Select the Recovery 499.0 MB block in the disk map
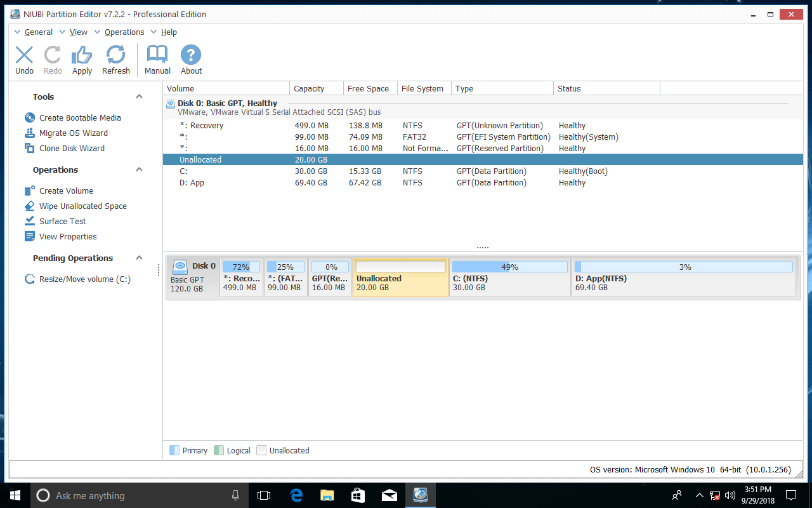The width and height of the screenshot is (812, 508). (x=242, y=277)
